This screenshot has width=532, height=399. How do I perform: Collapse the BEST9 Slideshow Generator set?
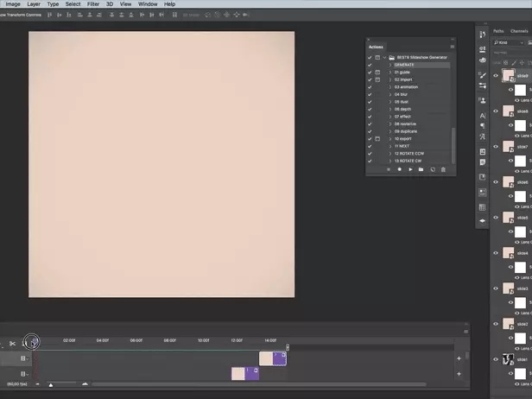click(x=384, y=57)
